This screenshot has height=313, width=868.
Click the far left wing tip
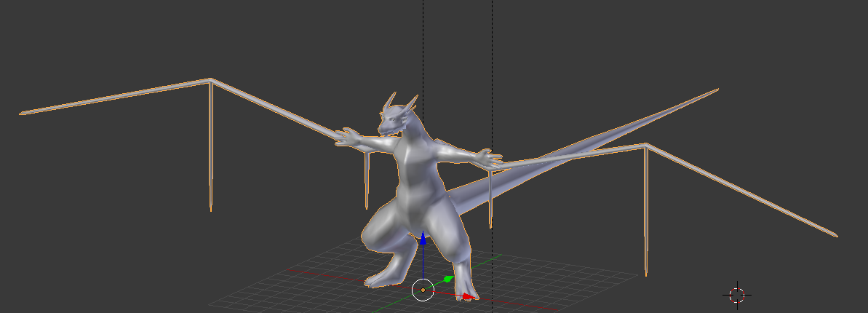coord(22,113)
